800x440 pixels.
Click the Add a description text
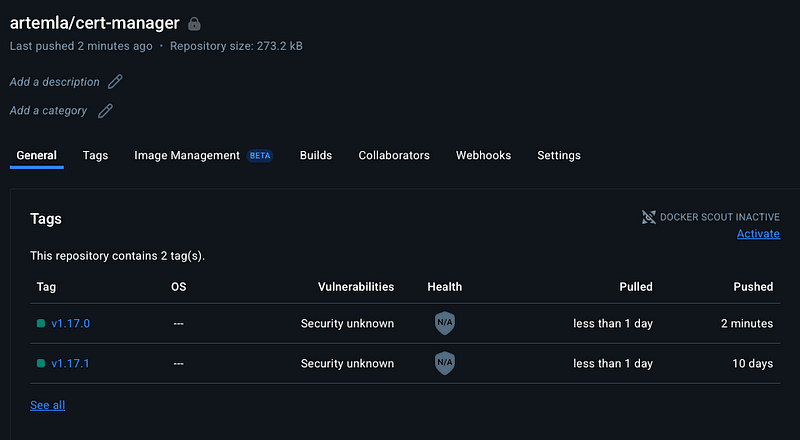pyautogui.click(x=55, y=82)
